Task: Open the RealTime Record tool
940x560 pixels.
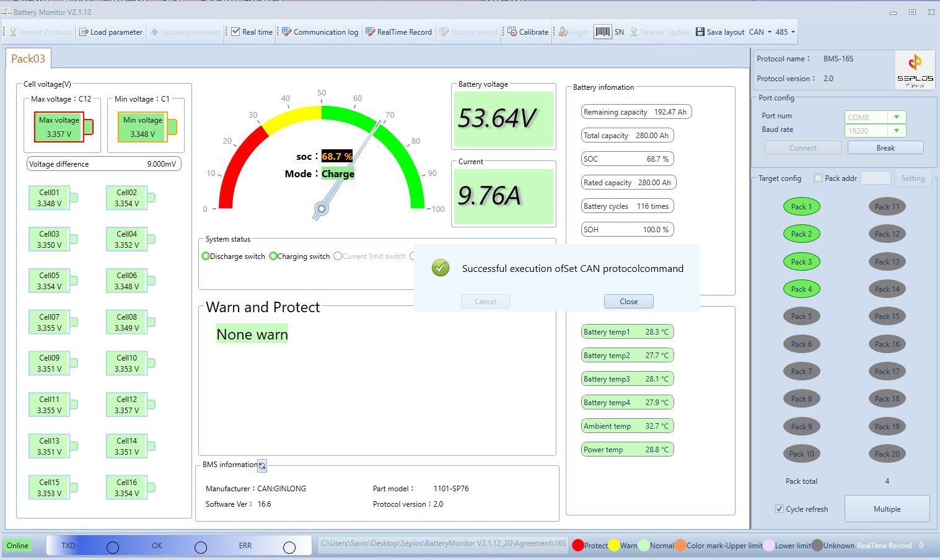Action: pyautogui.click(x=371, y=32)
